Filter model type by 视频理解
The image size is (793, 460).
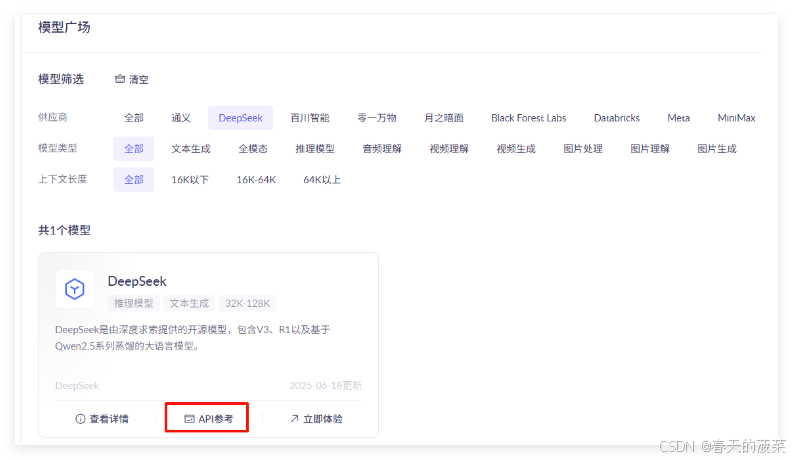click(449, 149)
